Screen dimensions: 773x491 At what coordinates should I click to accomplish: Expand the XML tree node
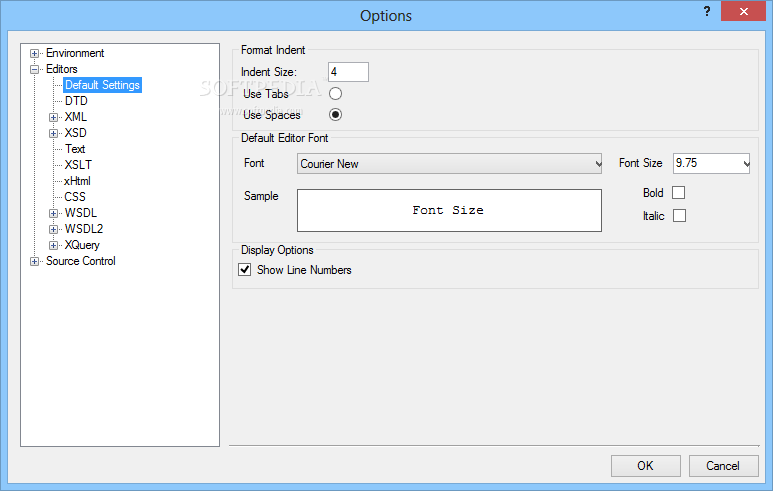pyautogui.click(x=53, y=117)
